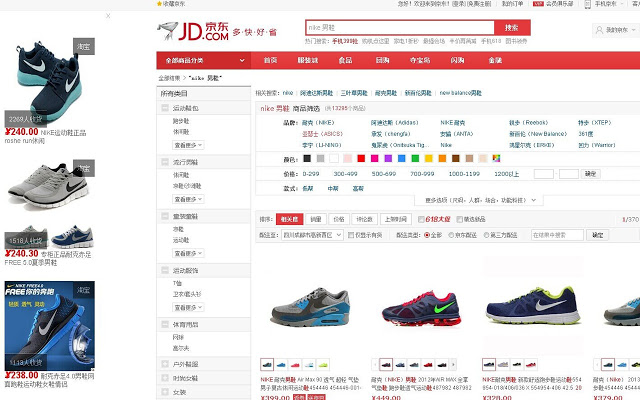This screenshot has height=400, width=640.
Task: Open the 全部商品分类 dropdown
Action: tap(204, 60)
